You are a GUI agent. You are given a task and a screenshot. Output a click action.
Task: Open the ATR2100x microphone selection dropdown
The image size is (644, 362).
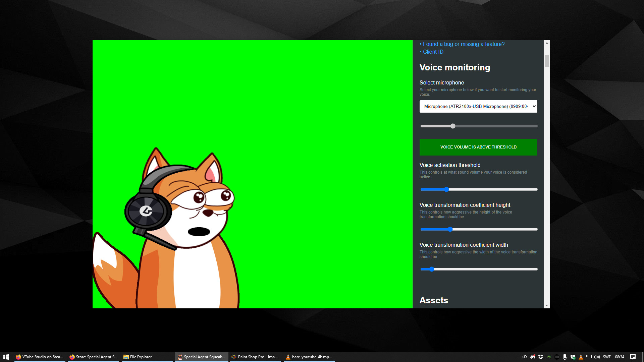[x=478, y=106]
